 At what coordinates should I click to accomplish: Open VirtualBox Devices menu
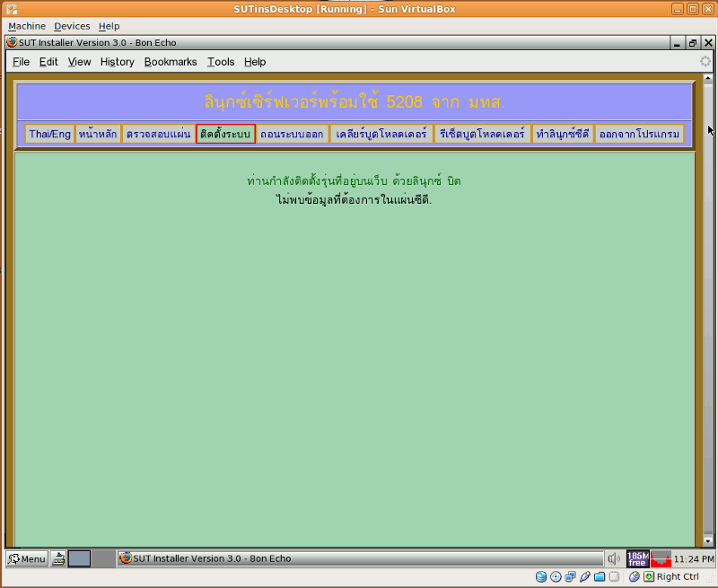pos(72,26)
